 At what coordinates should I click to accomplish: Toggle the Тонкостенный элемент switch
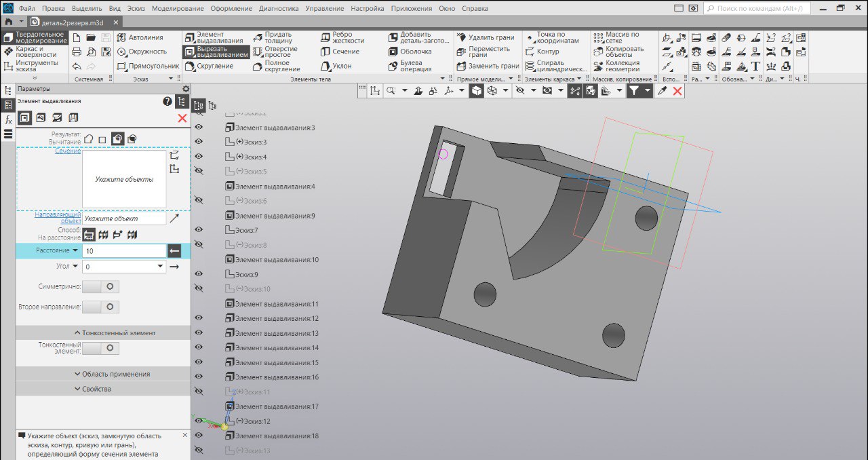tap(101, 348)
